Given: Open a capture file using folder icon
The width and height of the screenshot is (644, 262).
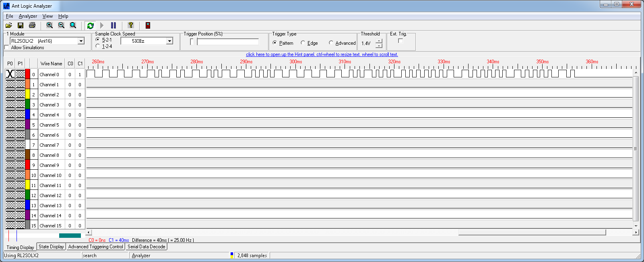Looking at the screenshot, I should coord(8,25).
